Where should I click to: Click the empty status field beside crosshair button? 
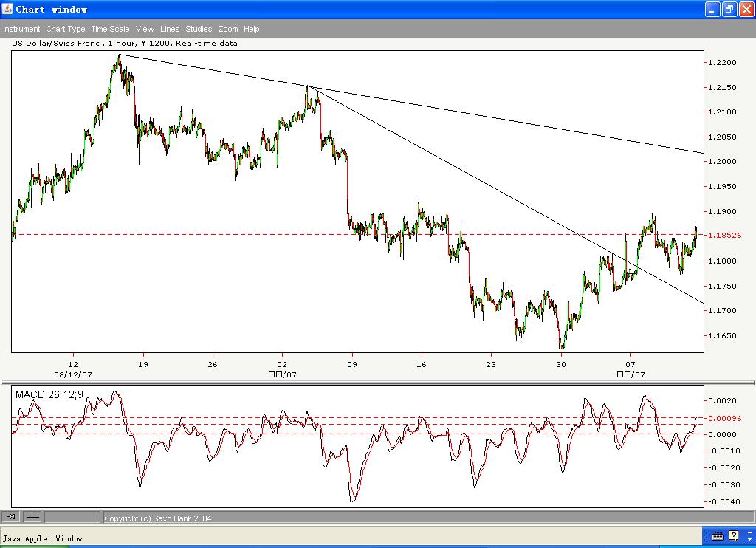pos(72,517)
